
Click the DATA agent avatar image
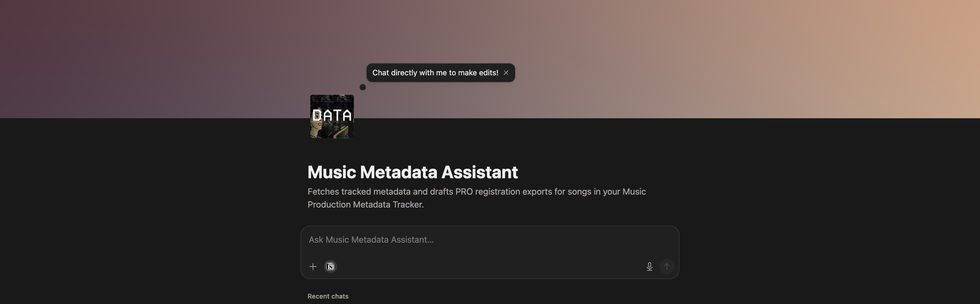coord(332,117)
